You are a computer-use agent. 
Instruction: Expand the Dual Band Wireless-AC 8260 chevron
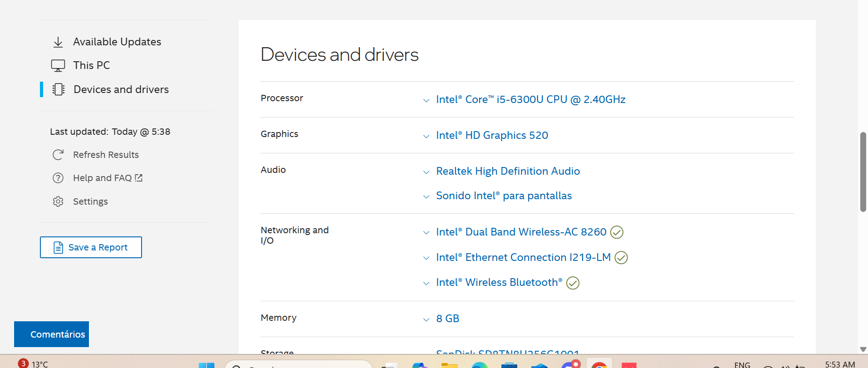point(426,233)
